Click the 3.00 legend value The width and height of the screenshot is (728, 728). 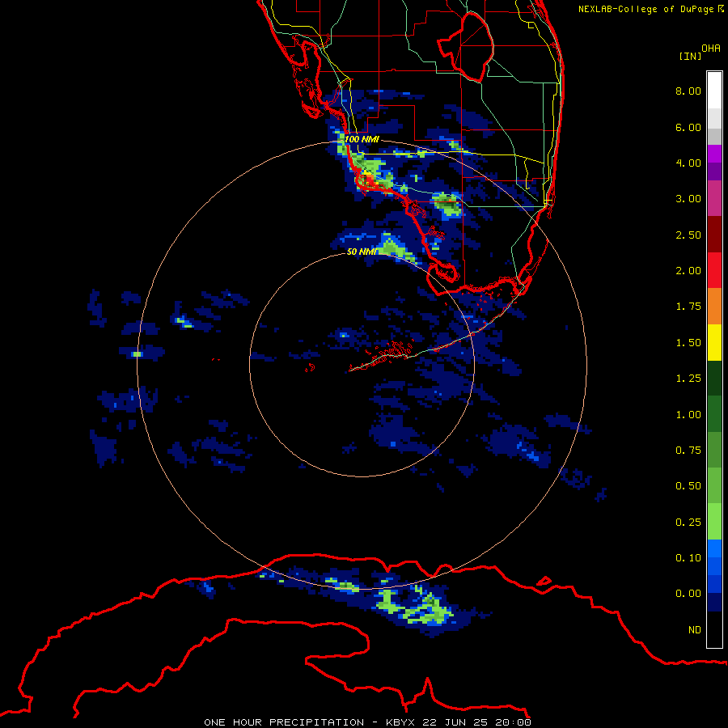[x=688, y=199]
